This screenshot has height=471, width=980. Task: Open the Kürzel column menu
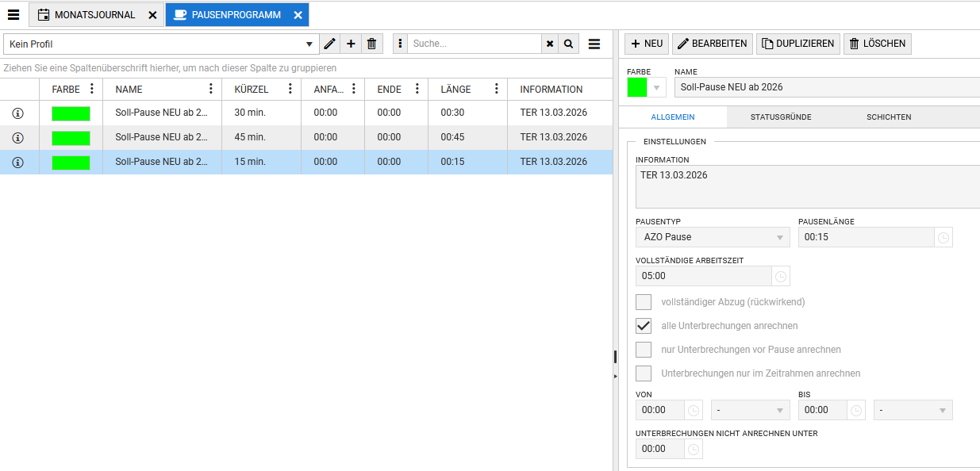290,89
